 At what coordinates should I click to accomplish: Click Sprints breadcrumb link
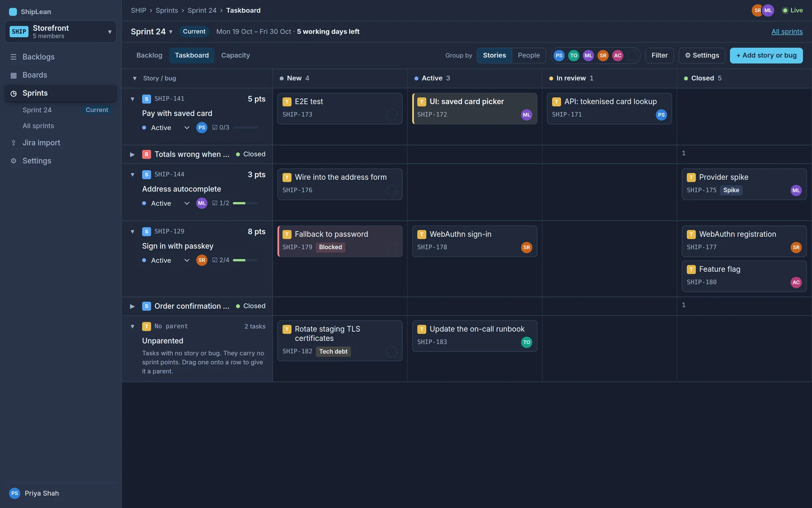[167, 11]
